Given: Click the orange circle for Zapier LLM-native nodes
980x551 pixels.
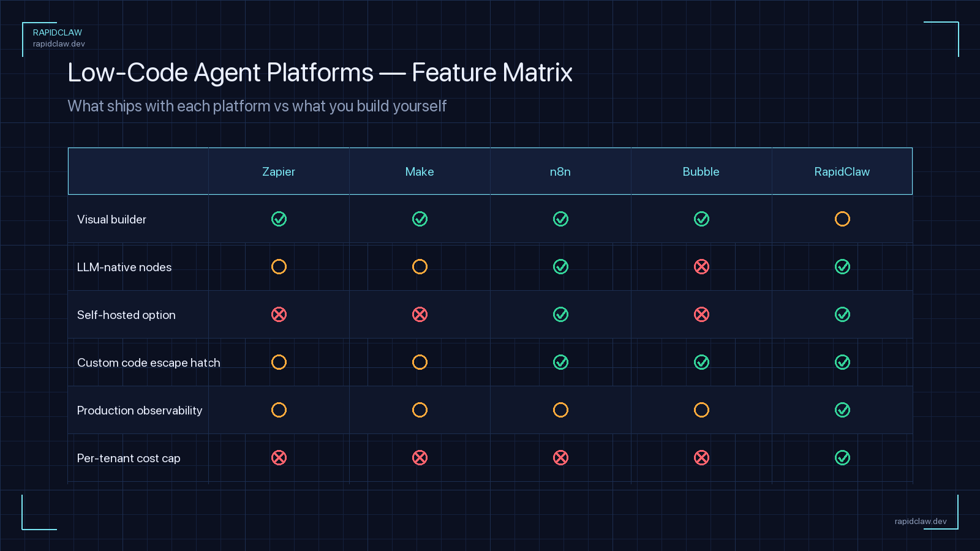Looking at the screenshot, I should (x=279, y=266).
